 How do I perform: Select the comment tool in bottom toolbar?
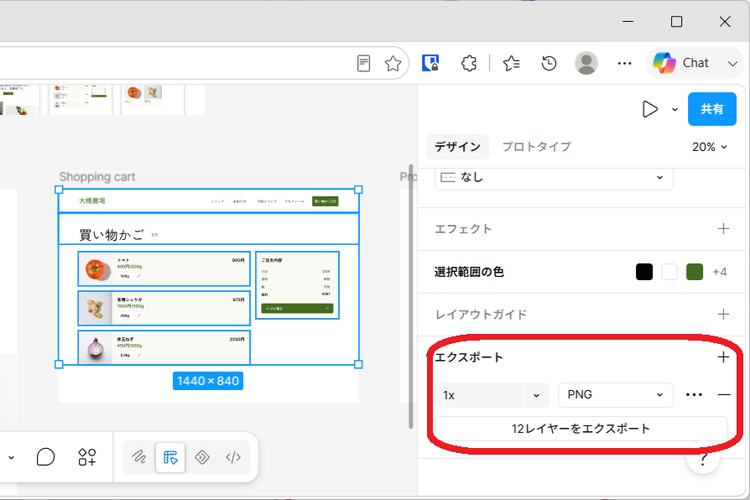click(x=45, y=457)
